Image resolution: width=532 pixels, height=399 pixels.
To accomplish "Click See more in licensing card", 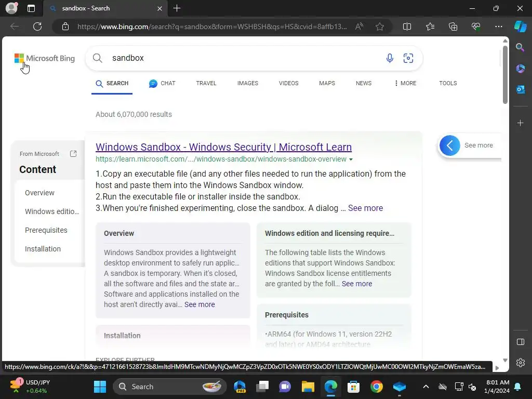I will pos(356,284).
